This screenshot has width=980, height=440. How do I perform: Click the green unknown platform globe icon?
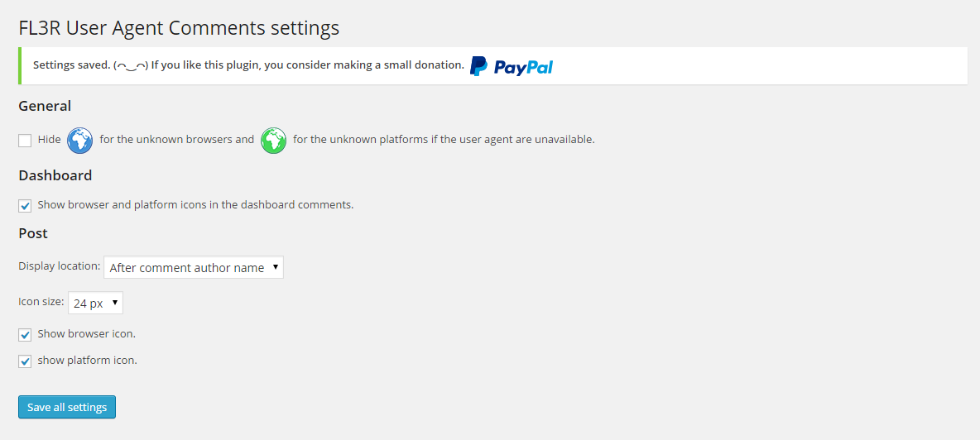[x=273, y=140]
